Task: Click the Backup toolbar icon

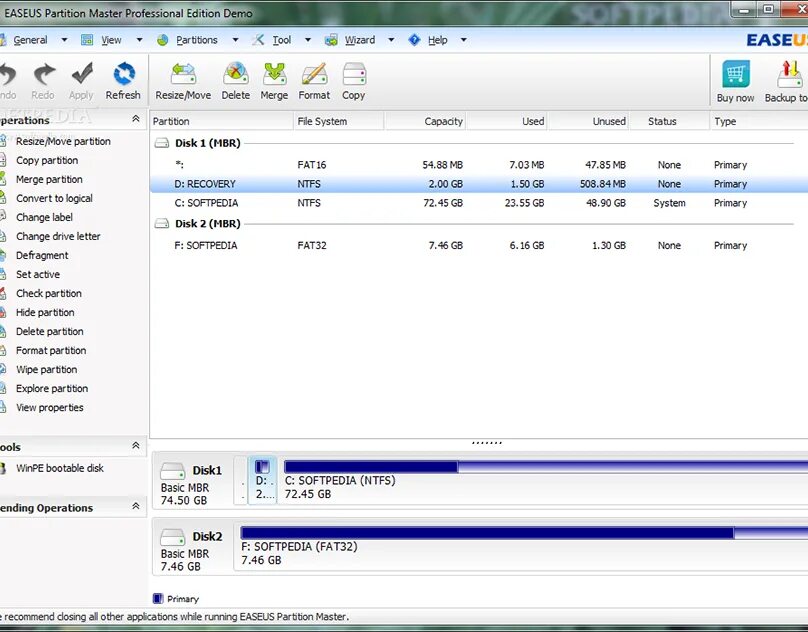Action: (789, 74)
